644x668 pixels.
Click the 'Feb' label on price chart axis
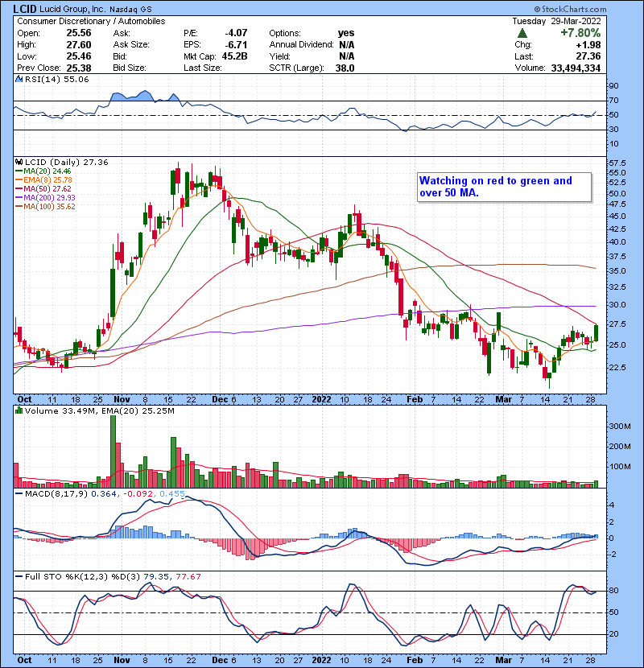[x=415, y=400]
